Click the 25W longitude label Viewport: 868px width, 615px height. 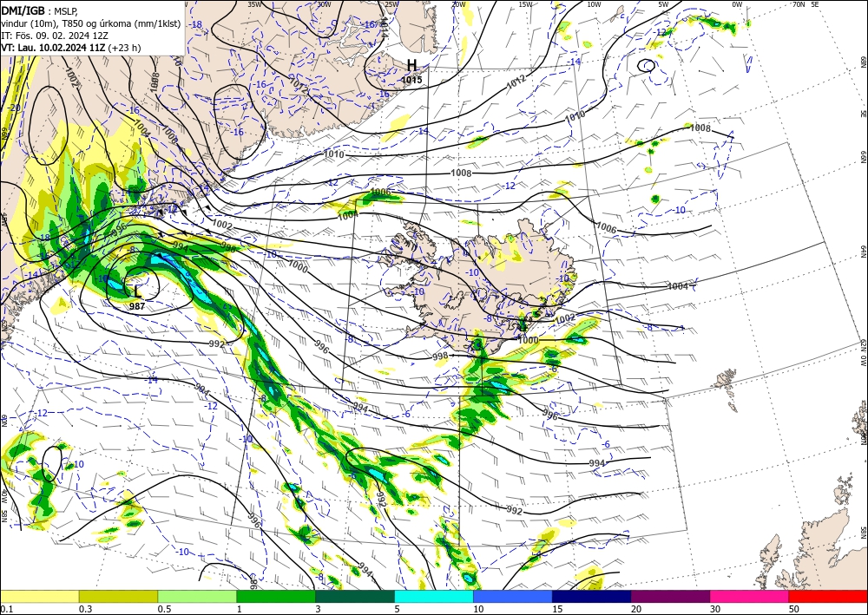click(391, 4)
